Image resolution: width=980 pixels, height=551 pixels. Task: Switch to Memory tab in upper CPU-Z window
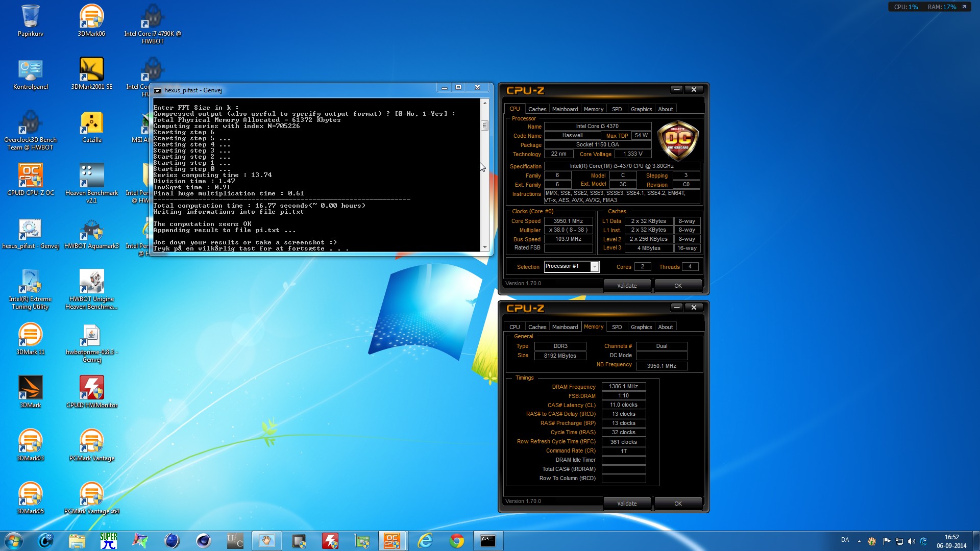[594, 109]
